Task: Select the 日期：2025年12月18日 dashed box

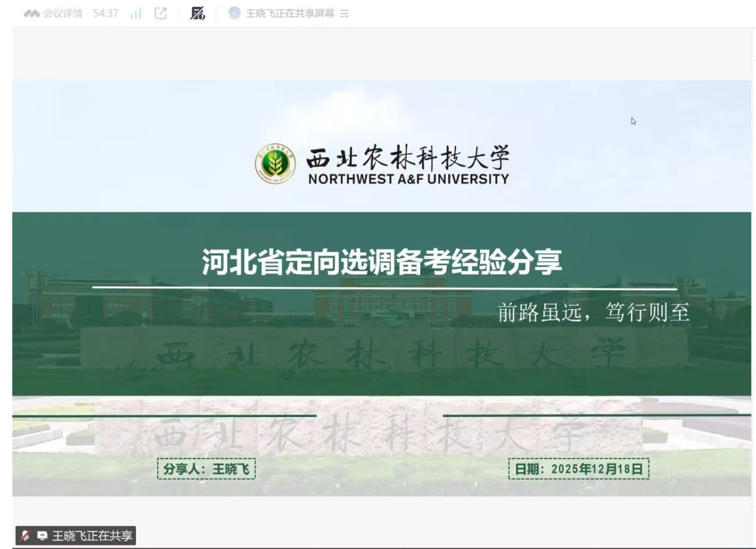Action: pos(578,469)
